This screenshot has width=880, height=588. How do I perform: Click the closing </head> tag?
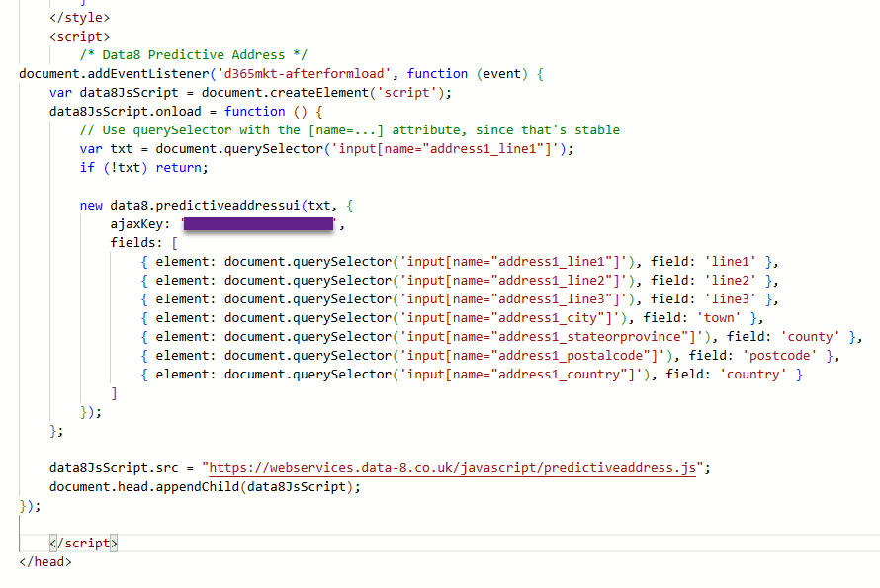pos(44,561)
